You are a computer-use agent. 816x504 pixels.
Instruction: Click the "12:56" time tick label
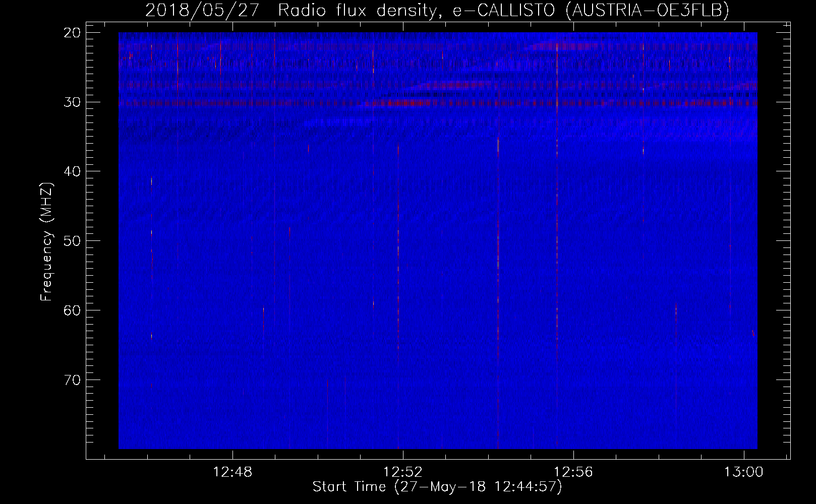[573, 472]
